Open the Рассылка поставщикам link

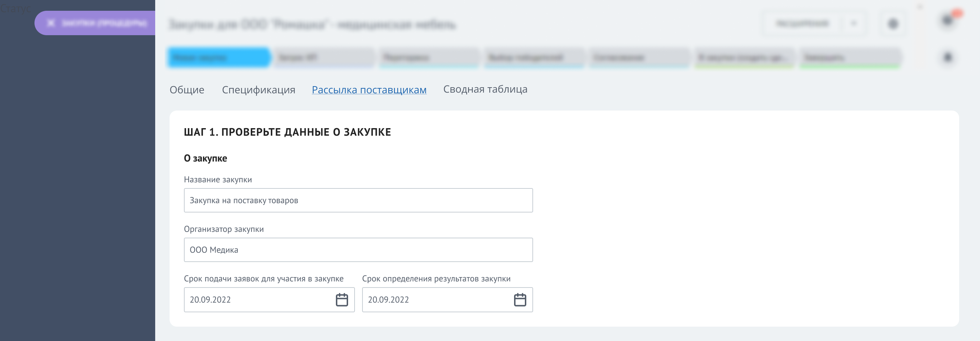click(x=369, y=89)
